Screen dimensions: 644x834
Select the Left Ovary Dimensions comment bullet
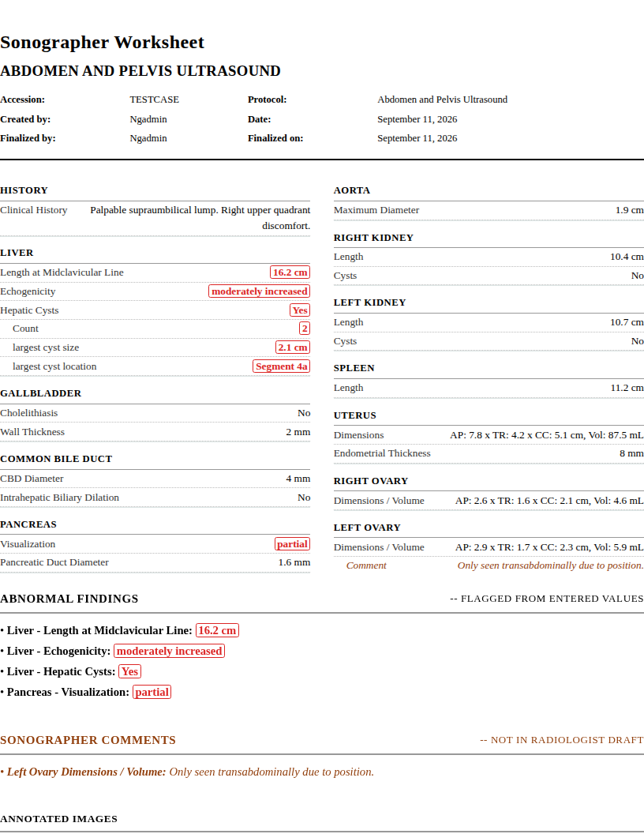(x=187, y=772)
